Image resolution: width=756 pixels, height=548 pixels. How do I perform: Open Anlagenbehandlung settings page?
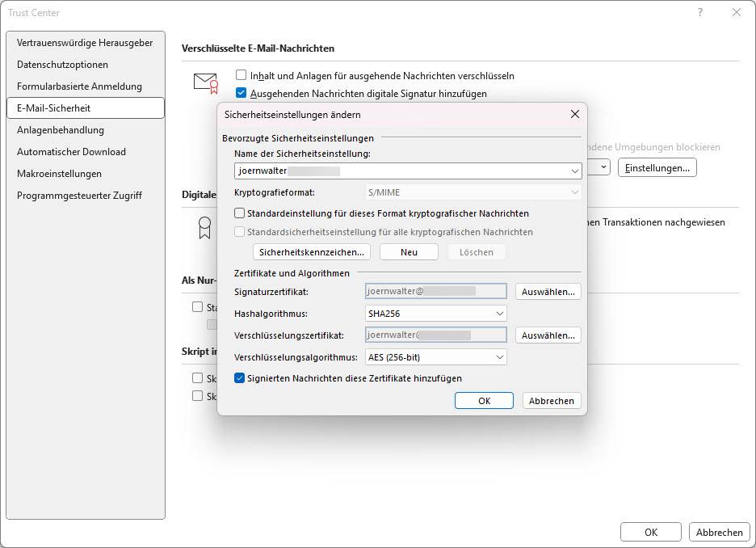[61, 130]
